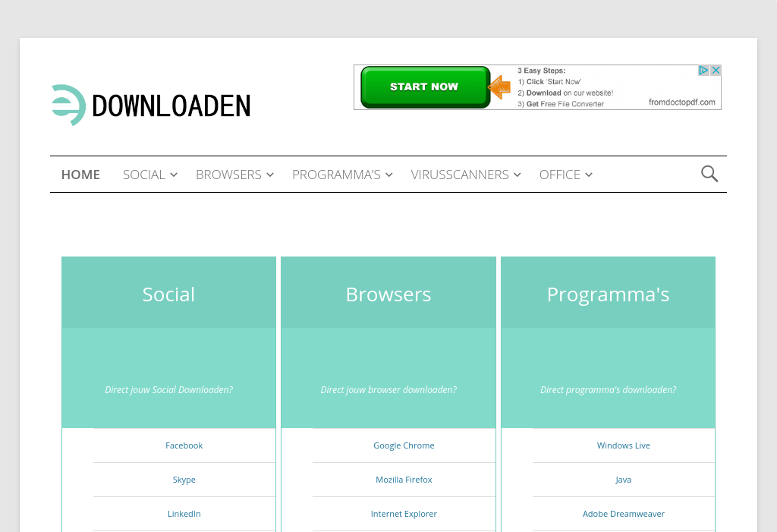The width and height of the screenshot is (777, 532).
Task: Open the Facebook download link
Action: pyautogui.click(x=184, y=445)
